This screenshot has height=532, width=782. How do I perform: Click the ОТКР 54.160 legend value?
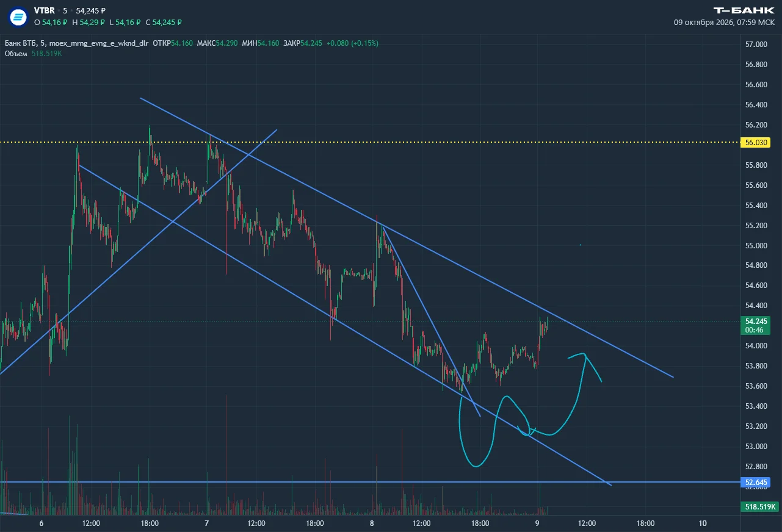coord(173,43)
